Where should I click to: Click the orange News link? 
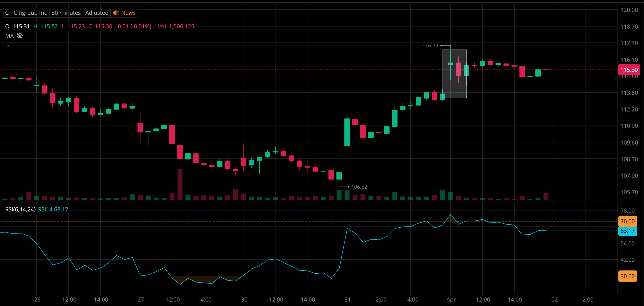tap(128, 13)
